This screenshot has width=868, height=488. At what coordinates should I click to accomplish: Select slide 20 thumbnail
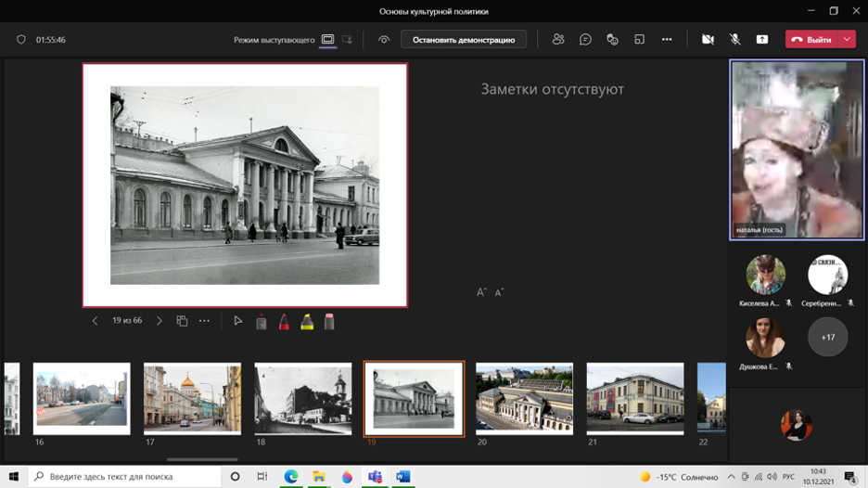click(524, 398)
